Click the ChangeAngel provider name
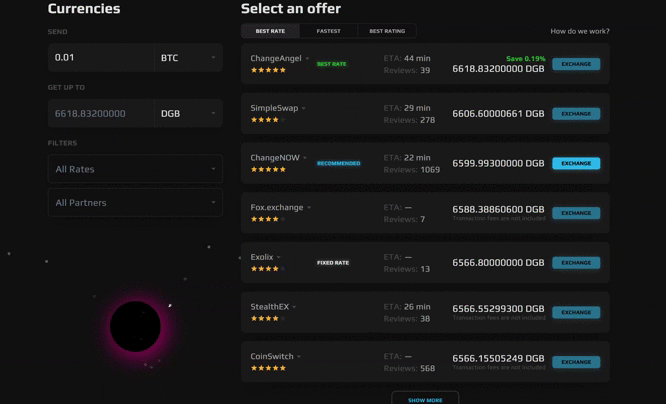This screenshot has width=666, height=404. tap(276, 58)
